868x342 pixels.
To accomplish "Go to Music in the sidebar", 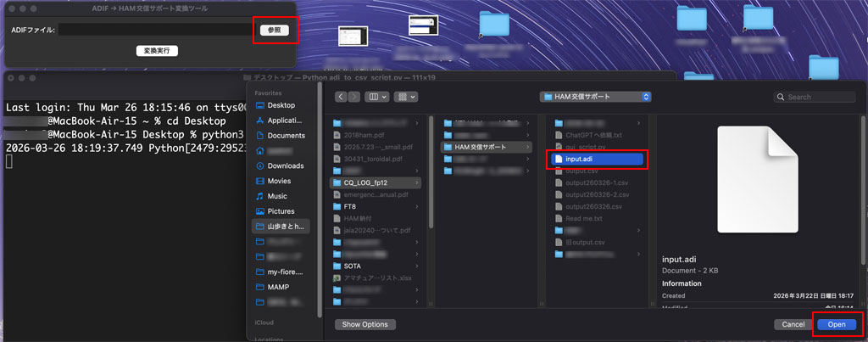I will 276,196.
